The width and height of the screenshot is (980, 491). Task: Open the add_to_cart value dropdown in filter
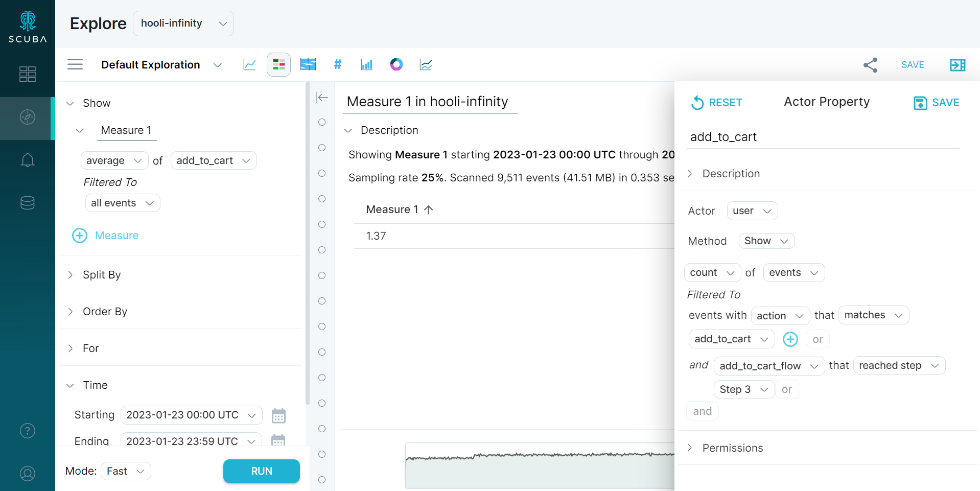pyautogui.click(x=732, y=339)
